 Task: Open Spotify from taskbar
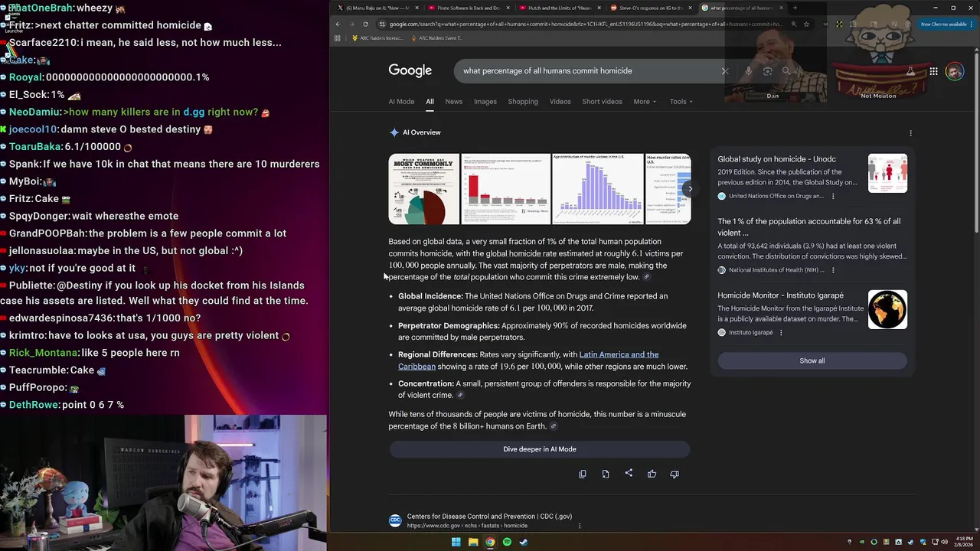tap(507, 543)
